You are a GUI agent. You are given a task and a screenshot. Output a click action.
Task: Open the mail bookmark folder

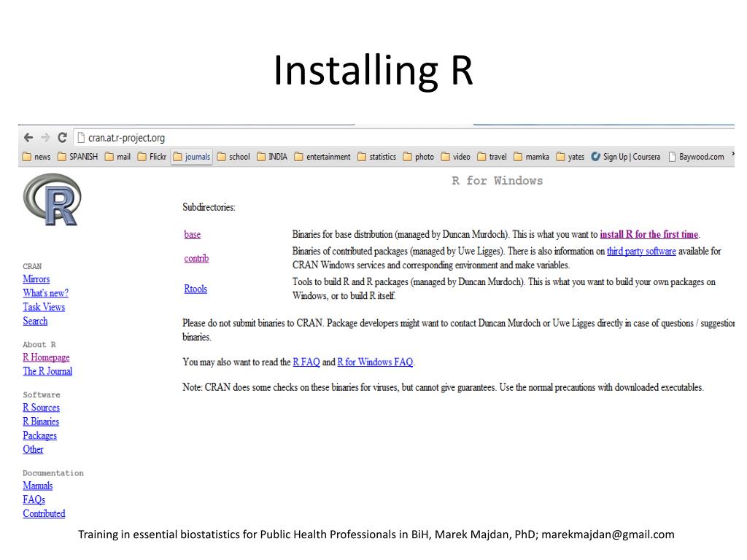tap(117, 157)
